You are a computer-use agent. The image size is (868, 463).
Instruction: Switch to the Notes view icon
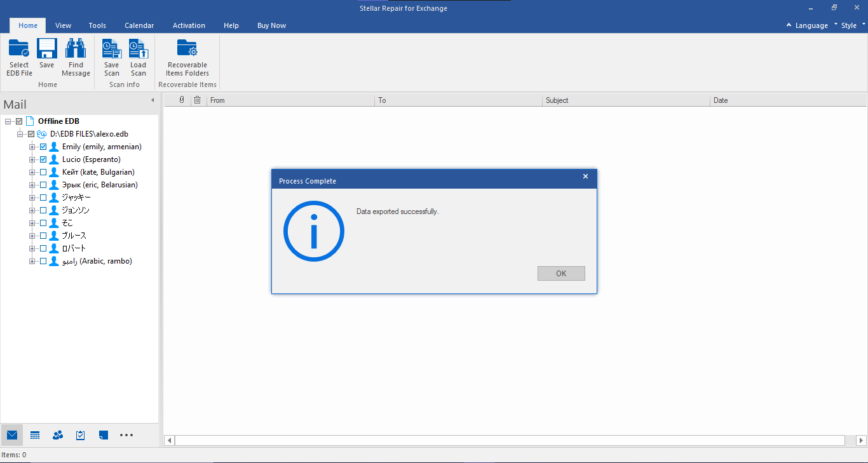(x=104, y=435)
